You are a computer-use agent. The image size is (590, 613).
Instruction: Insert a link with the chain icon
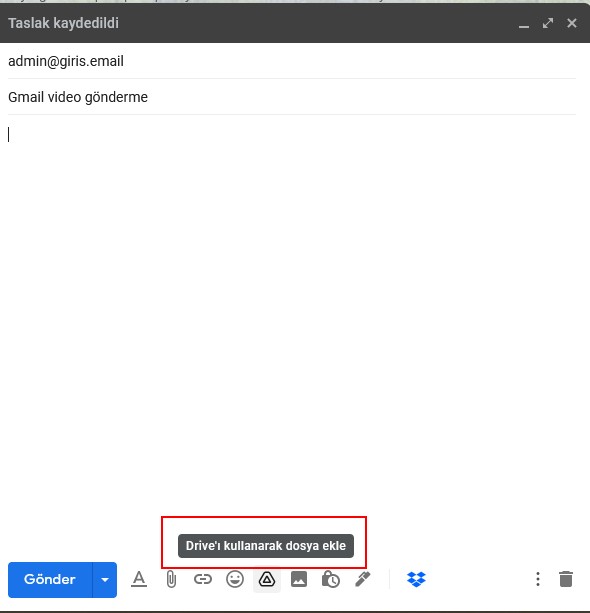coord(203,579)
